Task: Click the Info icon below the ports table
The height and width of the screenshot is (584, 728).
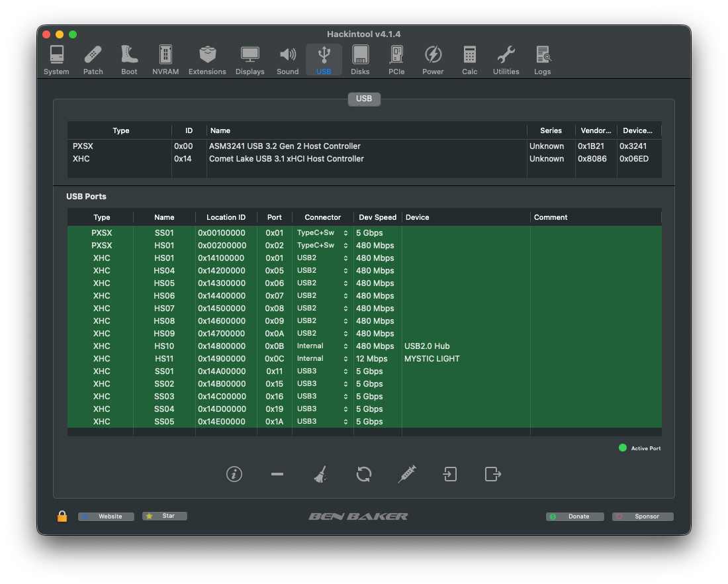Action: [234, 474]
